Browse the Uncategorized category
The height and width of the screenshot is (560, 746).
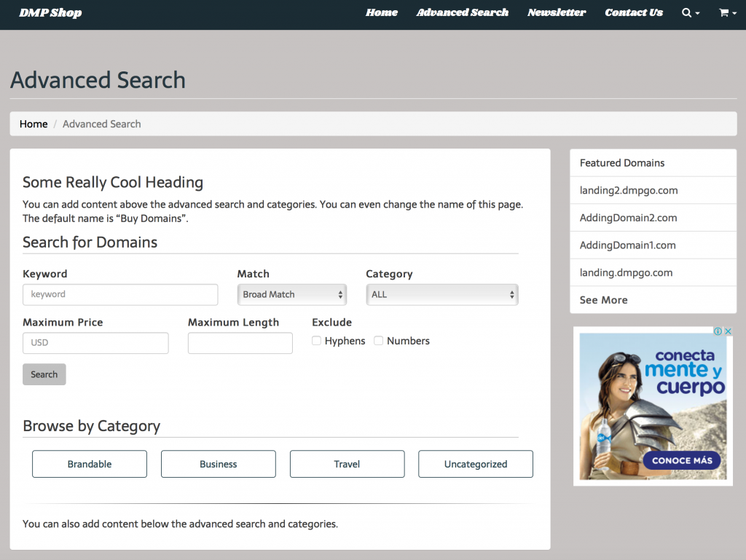click(x=476, y=464)
